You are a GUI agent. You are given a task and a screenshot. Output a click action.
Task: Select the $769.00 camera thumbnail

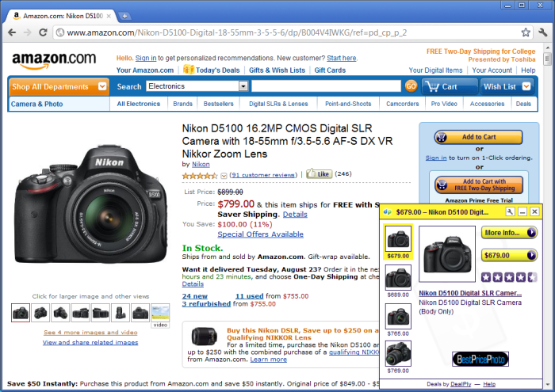click(x=398, y=353)
